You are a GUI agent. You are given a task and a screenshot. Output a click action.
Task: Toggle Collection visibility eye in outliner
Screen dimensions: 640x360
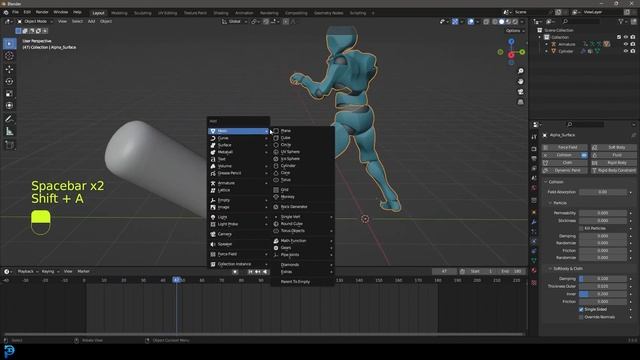click(x=626, y=37)
